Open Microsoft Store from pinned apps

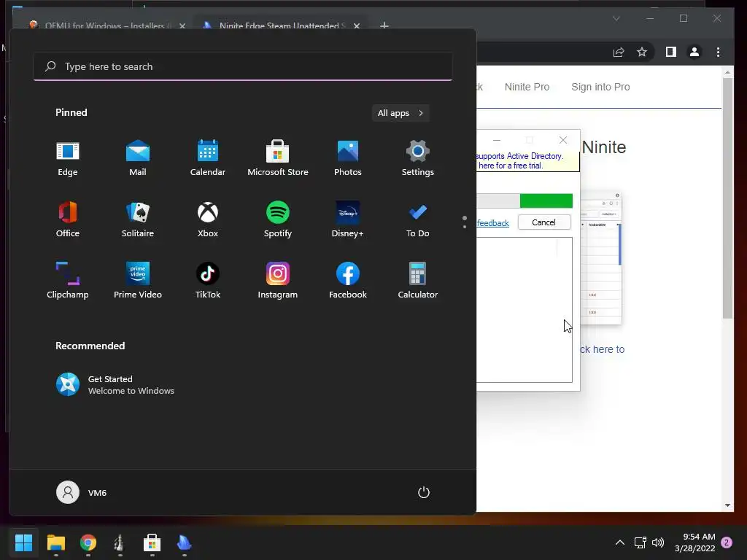(x=278, y=159)
